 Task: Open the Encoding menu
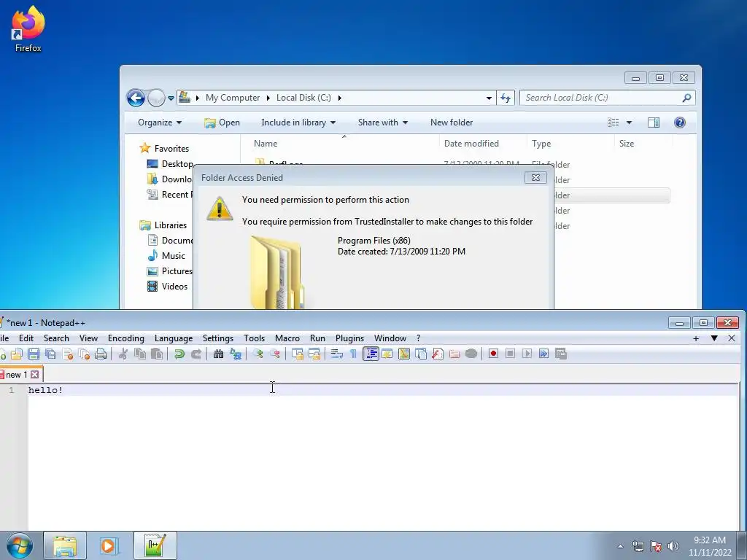125,338
